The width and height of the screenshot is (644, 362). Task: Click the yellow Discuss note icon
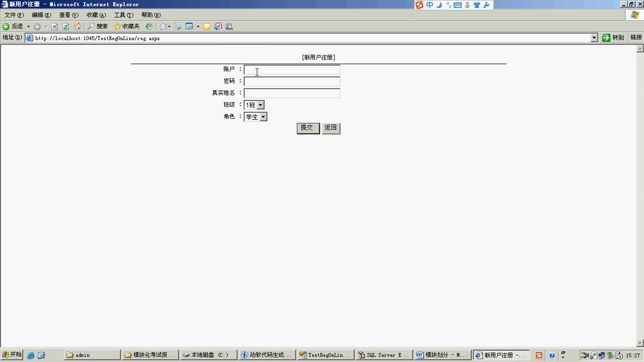pos(206,27)
